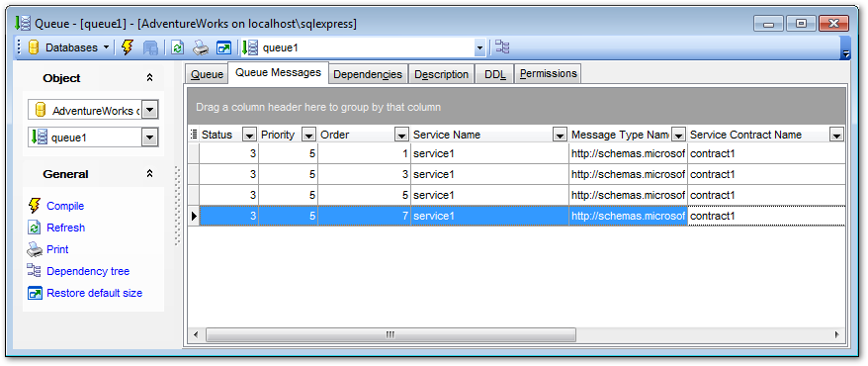Select the service1 cell in Order 1 row
Image resolution: width=868 pixels, height=366 pixels.
coord(489,153)
